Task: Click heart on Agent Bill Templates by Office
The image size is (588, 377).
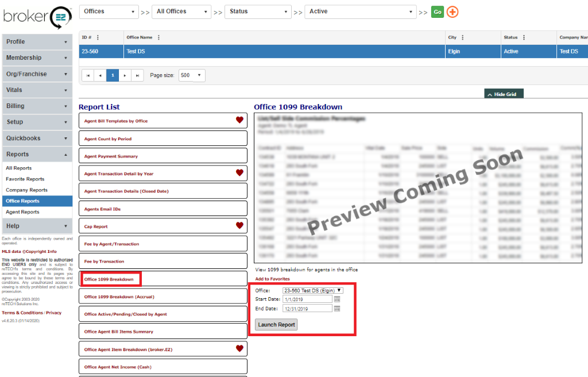Action: [239, 120]
